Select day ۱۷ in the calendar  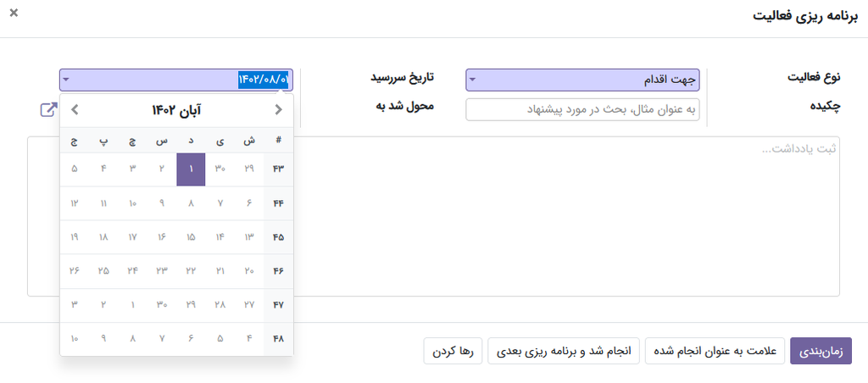[x=133, y=237]
